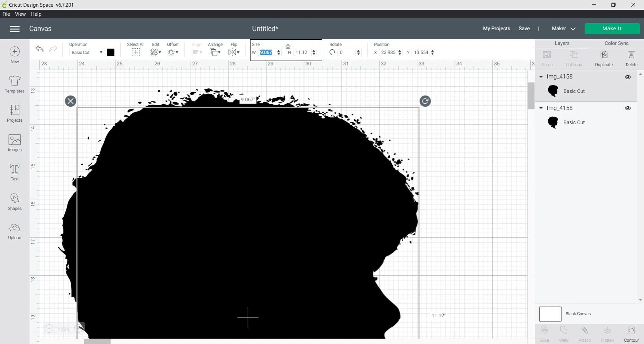
Task: Click the Select All icon
Action: [x=136, y=53]
